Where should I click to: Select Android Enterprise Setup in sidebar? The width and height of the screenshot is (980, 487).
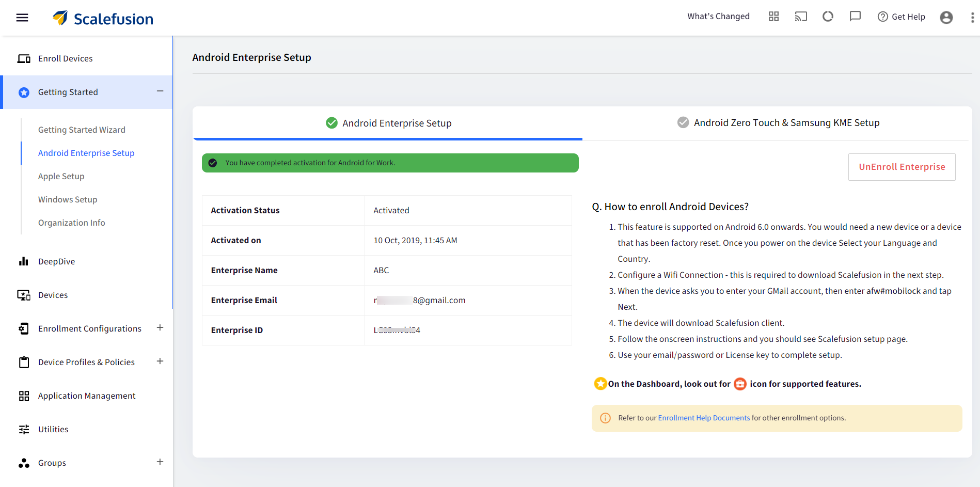tap(86, 153)
